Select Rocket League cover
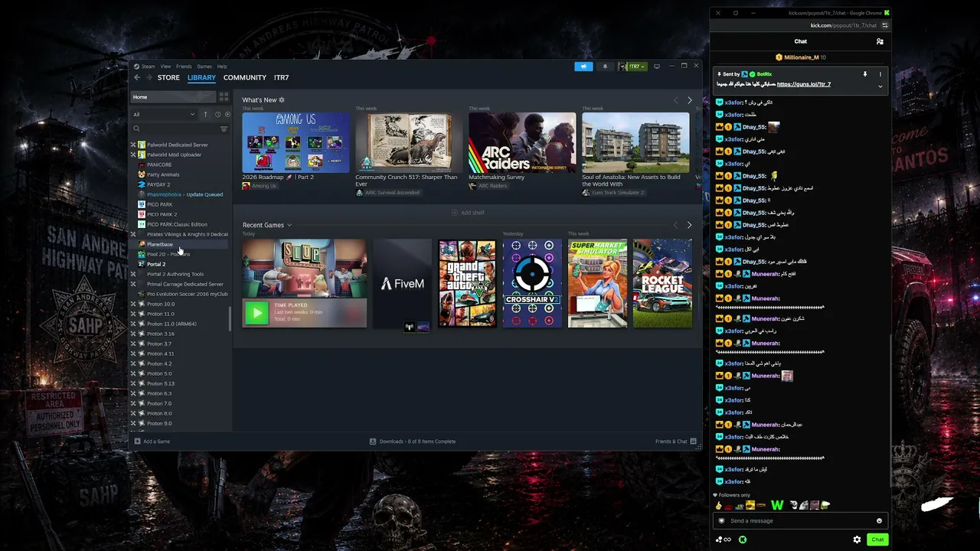The image size is (980, 551). (662, 283)
